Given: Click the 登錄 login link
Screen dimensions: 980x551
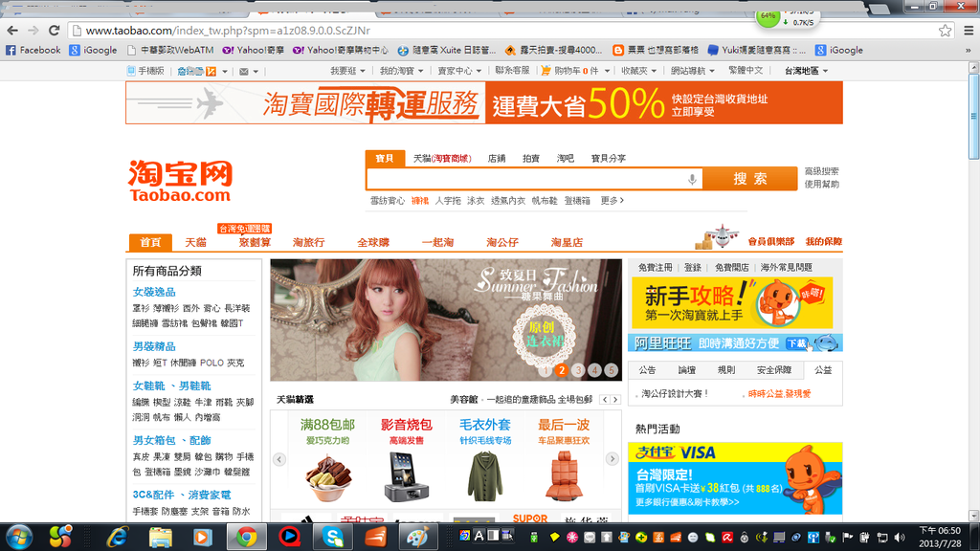Looking at the screenshot, I should pos(693,268).
